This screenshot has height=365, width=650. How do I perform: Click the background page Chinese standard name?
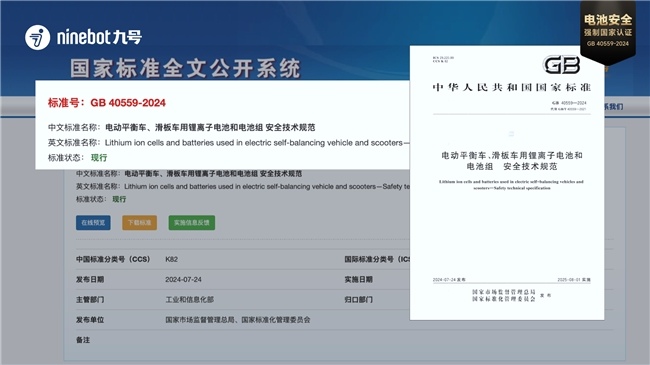[x=213, y=173]
